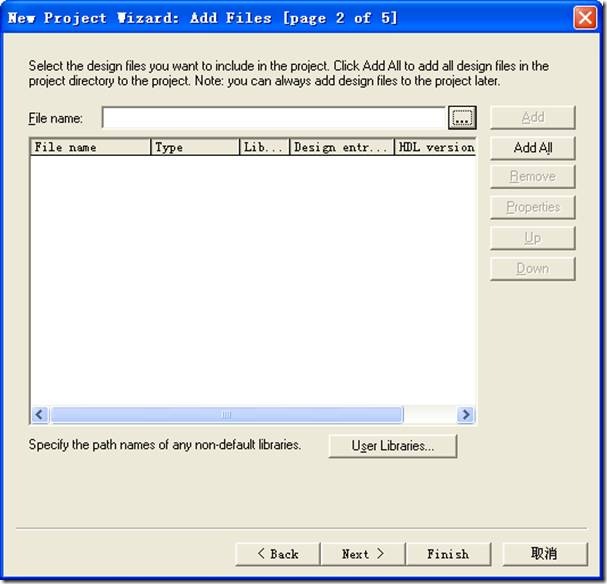Image resolution: width=607 pixels, height=584 pixels.
Task: Click the browse "..." button beside File name
Action: click(461, 118)
